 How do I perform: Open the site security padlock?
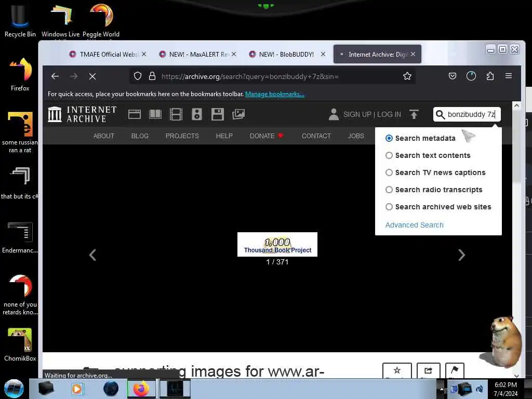pyautogui.click(x=152, y=76)
